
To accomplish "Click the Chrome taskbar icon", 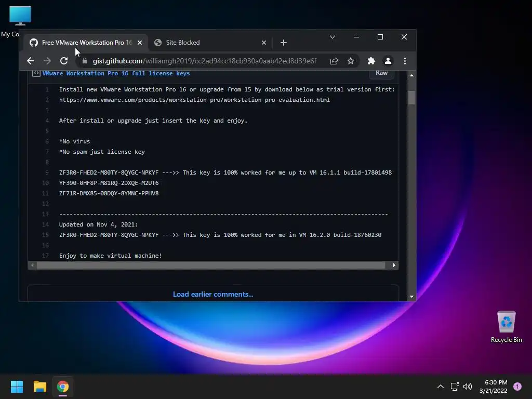I will (x=63, y=387).
